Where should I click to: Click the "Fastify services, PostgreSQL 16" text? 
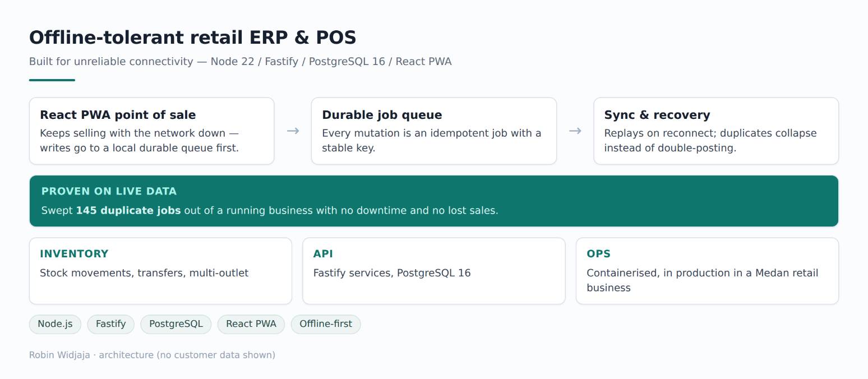pyautogui.click(x=392, y=273)
